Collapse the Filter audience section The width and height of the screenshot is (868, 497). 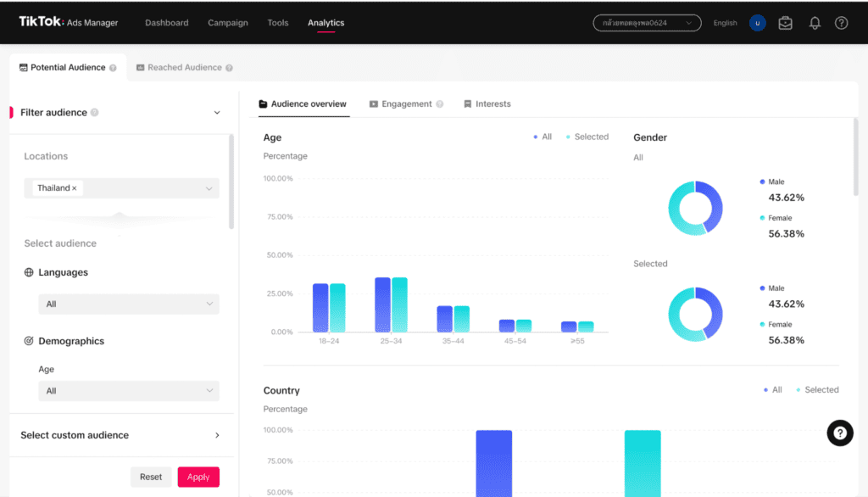[x=217, y=113]
